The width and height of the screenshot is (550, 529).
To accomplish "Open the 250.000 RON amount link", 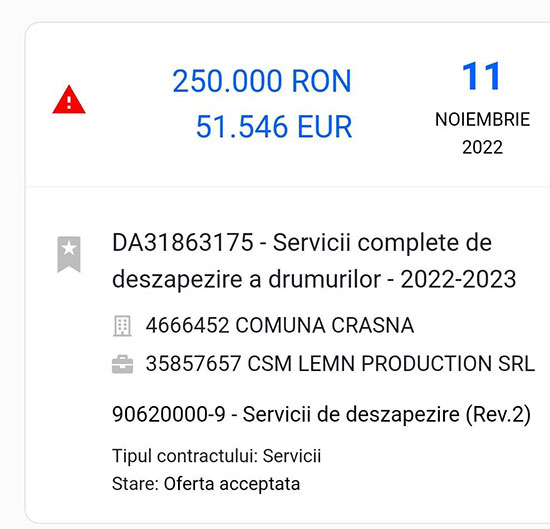I will coord(262,81).
